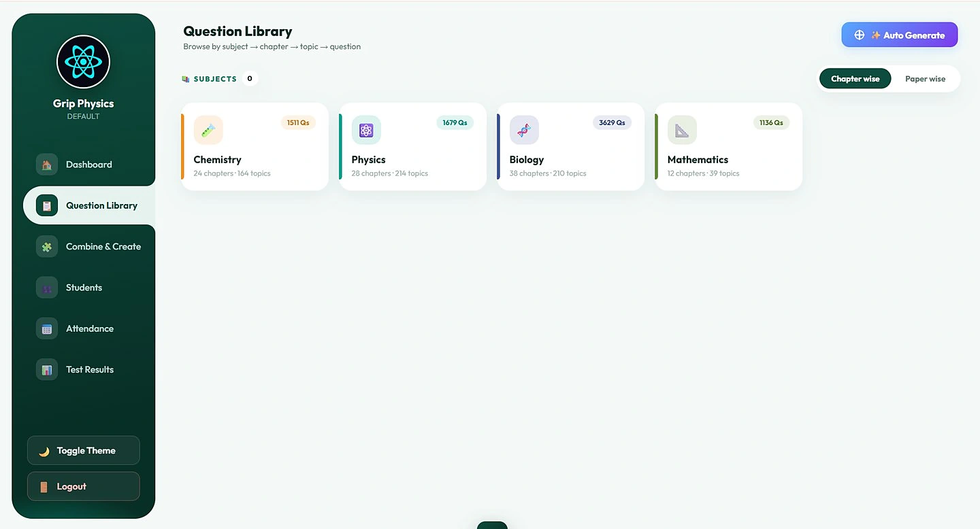Click the Attendance calendar icon
The height and width of the screenshot is (529, 980).
47,328
